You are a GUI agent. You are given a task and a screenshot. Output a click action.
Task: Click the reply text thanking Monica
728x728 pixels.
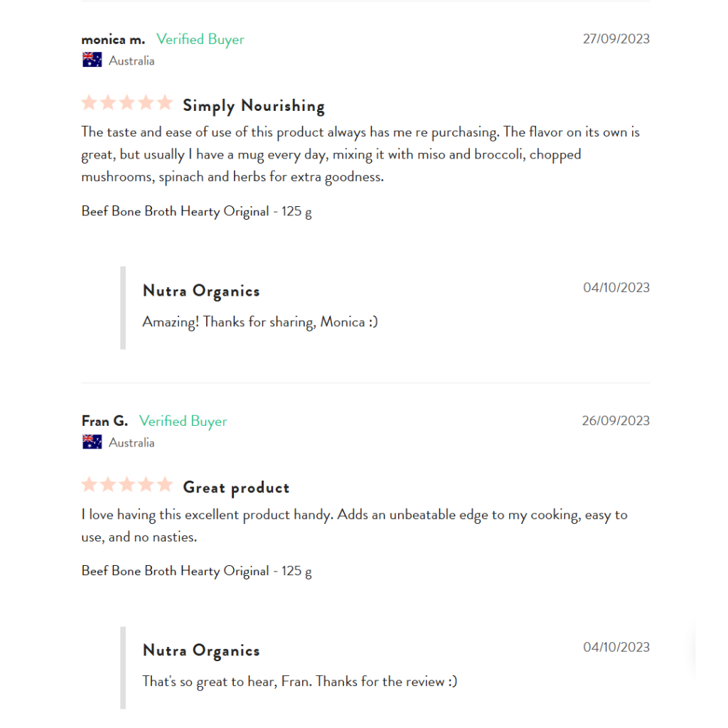pyautogui.click(x=260, y=321)
